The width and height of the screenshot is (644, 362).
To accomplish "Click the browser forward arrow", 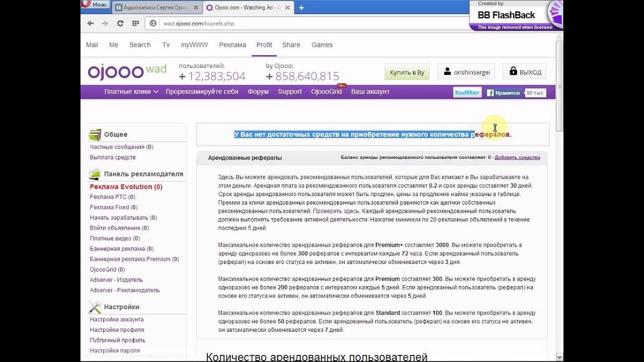I will (105, 23).
